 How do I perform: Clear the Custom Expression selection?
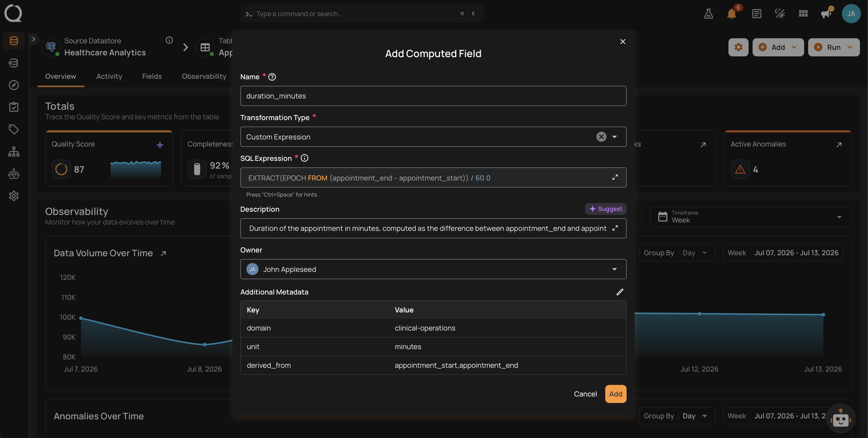pos(601,137)
